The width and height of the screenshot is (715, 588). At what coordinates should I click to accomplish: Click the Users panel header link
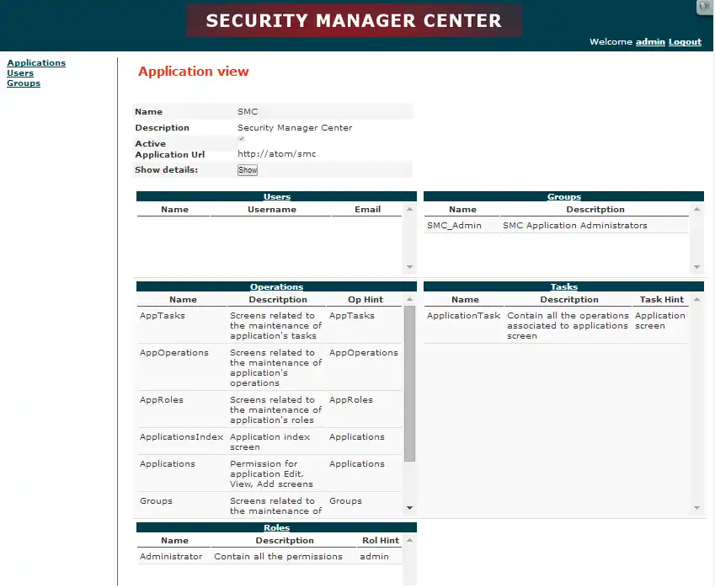[277, 196]
